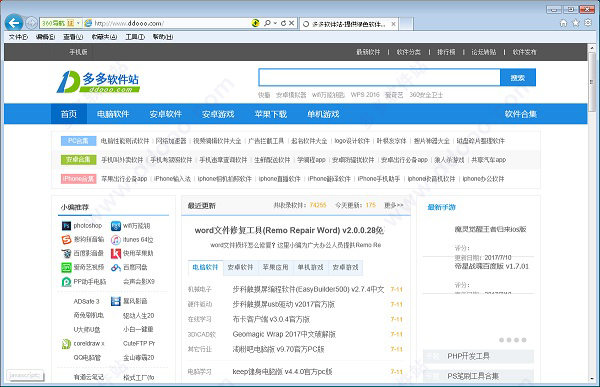600x387 pixels.
Task: Click the browser Forward arrow button
Action: pyautogui.click(x=31, y=23)
